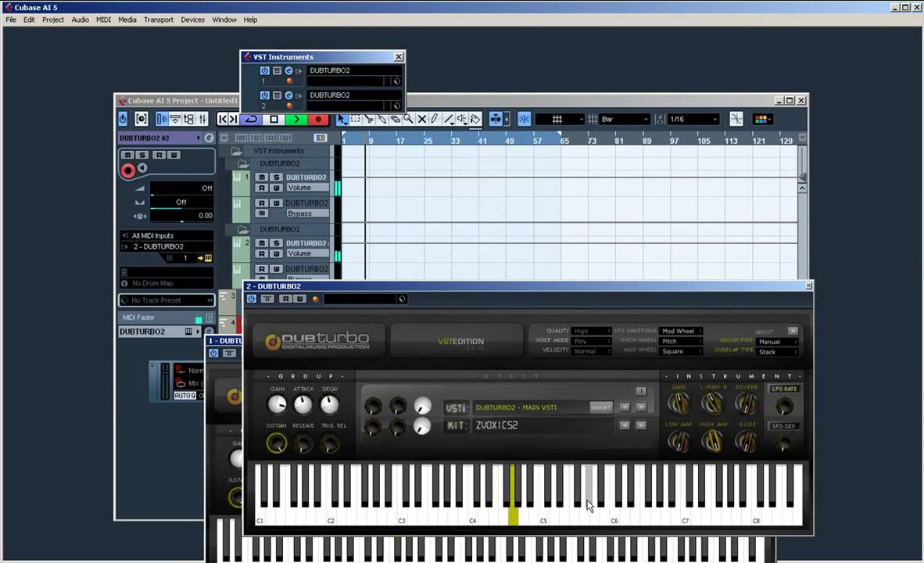Select the Play speaker tool

pos(463,119)
